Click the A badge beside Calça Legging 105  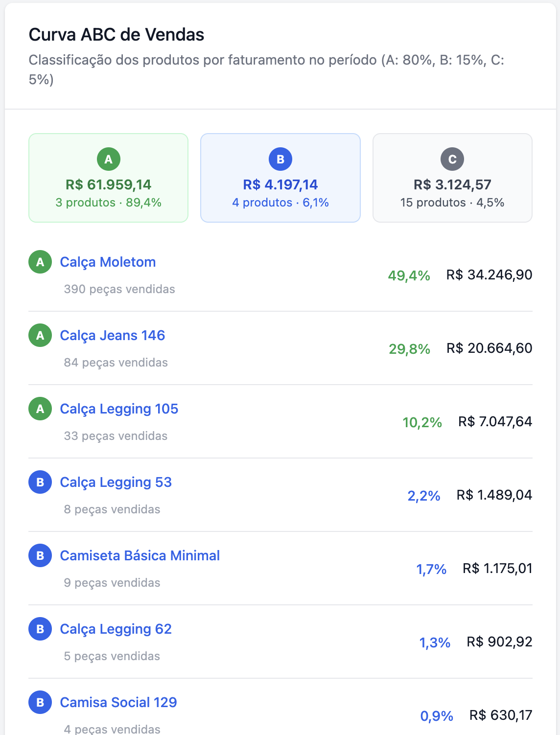[x=40, y=409]
